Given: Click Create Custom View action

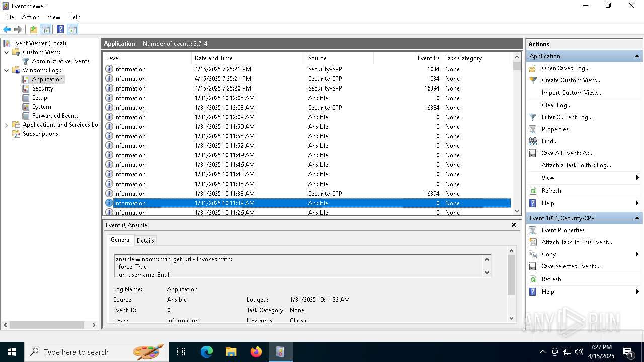Looking at the screenshot, I should tap(571, 80).
